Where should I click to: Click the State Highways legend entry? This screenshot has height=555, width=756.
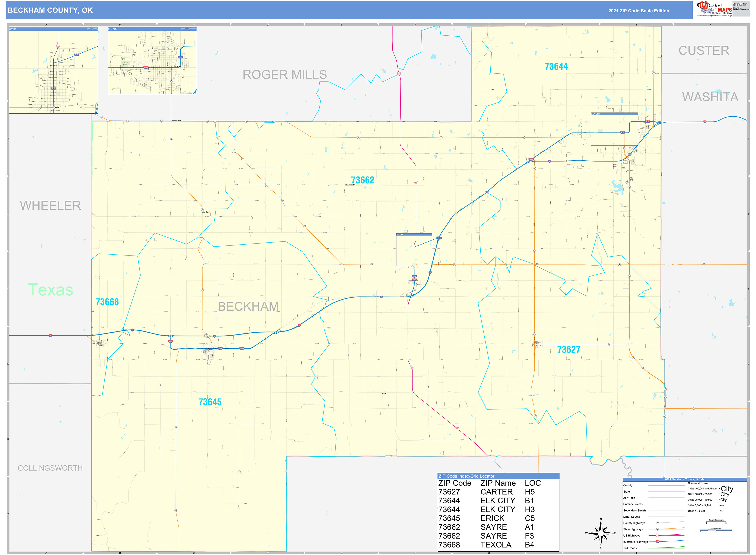[x=654, y=529]
